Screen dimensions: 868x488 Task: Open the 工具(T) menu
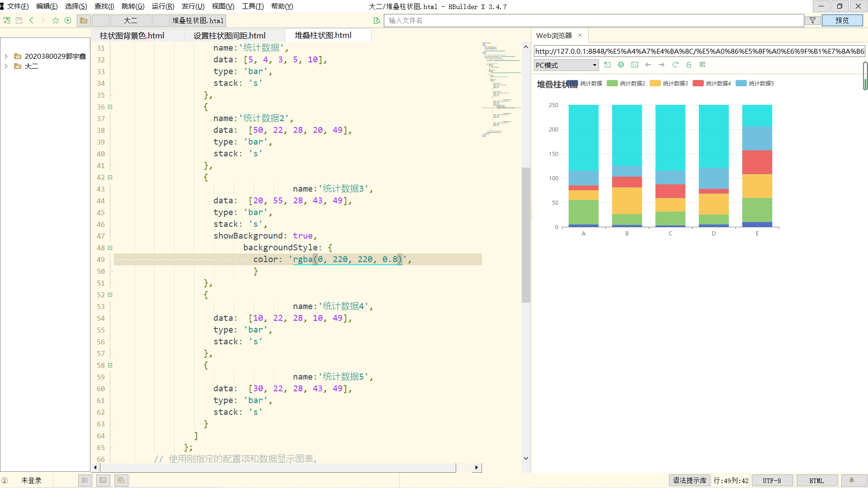click(253, 6)
